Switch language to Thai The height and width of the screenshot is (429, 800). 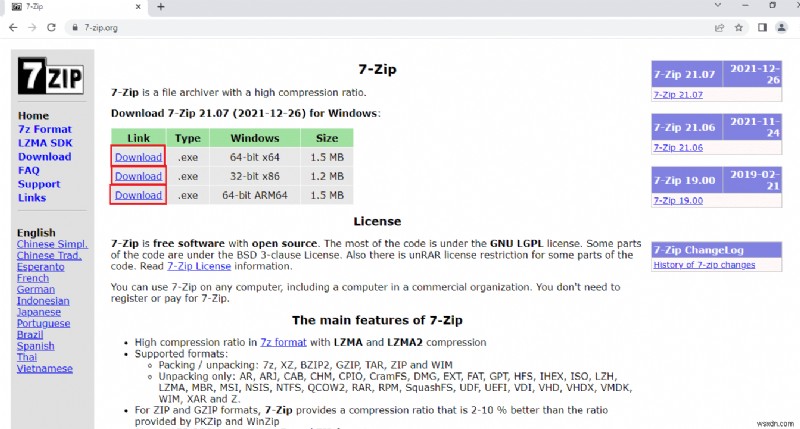pos(27,357)
